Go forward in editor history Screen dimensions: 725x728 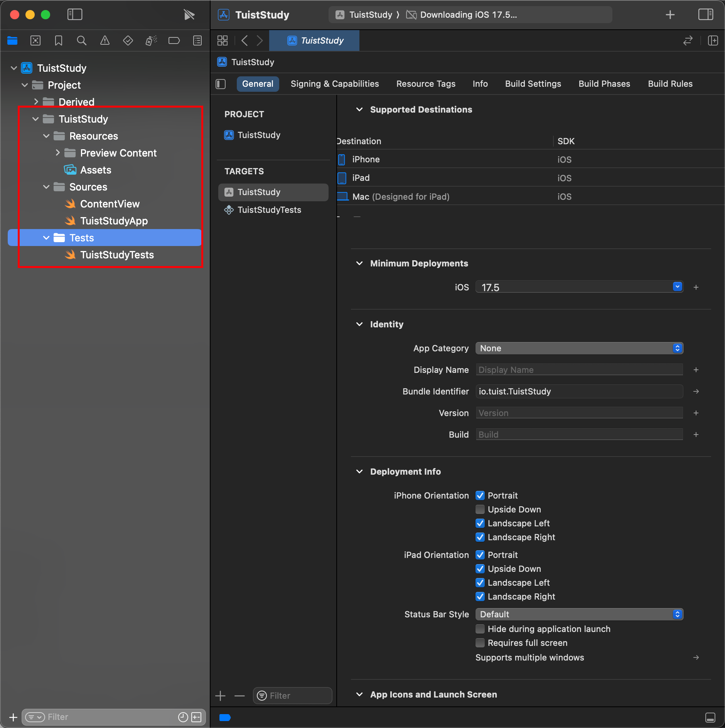(260, 40)
